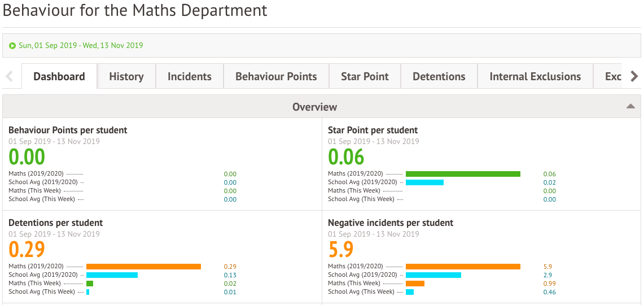The height and width of the screenshot is (305, 644).
Task: Open the Incidents tab
Action: tap(189, 76)
